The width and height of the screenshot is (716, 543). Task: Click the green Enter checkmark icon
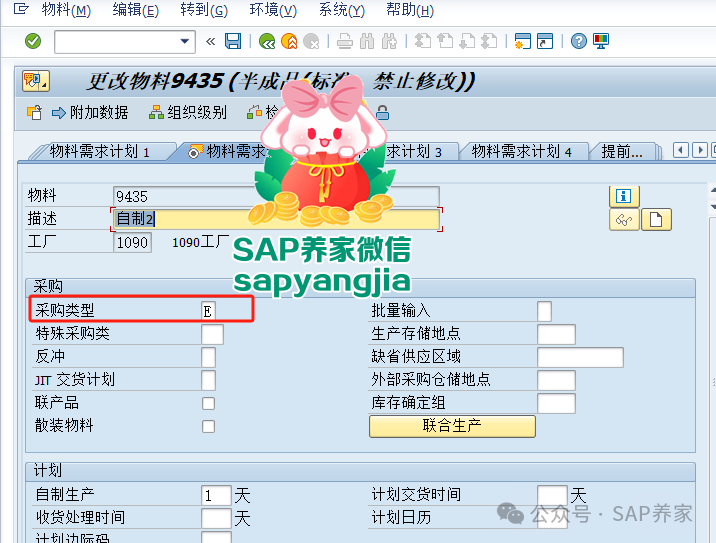(33, 42)
